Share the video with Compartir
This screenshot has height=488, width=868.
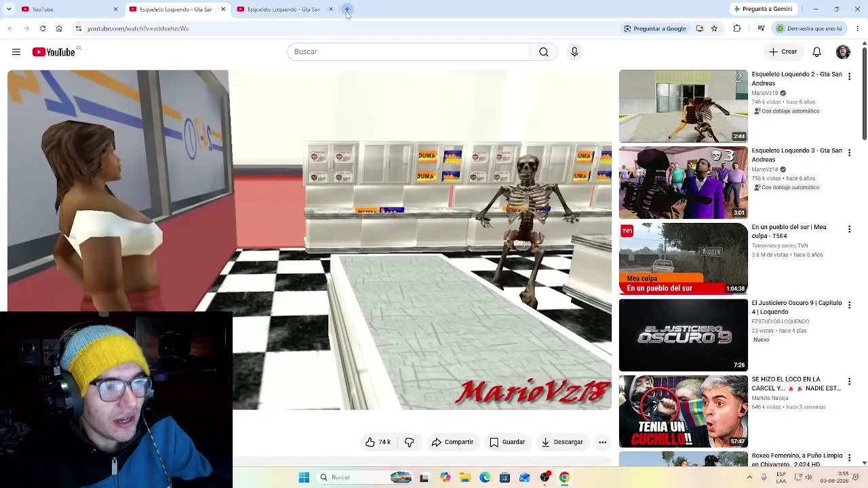452,442
